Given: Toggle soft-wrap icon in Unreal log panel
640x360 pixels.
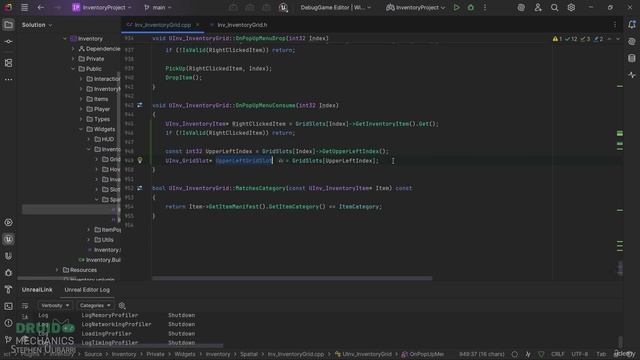Looking at the screenshot, I should coord(25,305).
